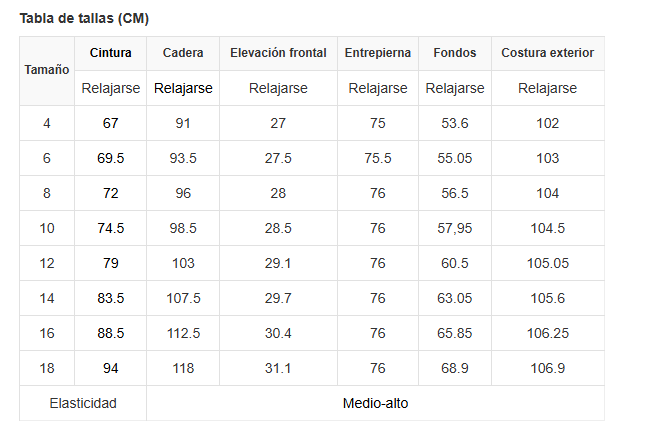The height and width of the screenshot is (423, 670).
Task: Select the Cadera column header
Action: [183, 53]
